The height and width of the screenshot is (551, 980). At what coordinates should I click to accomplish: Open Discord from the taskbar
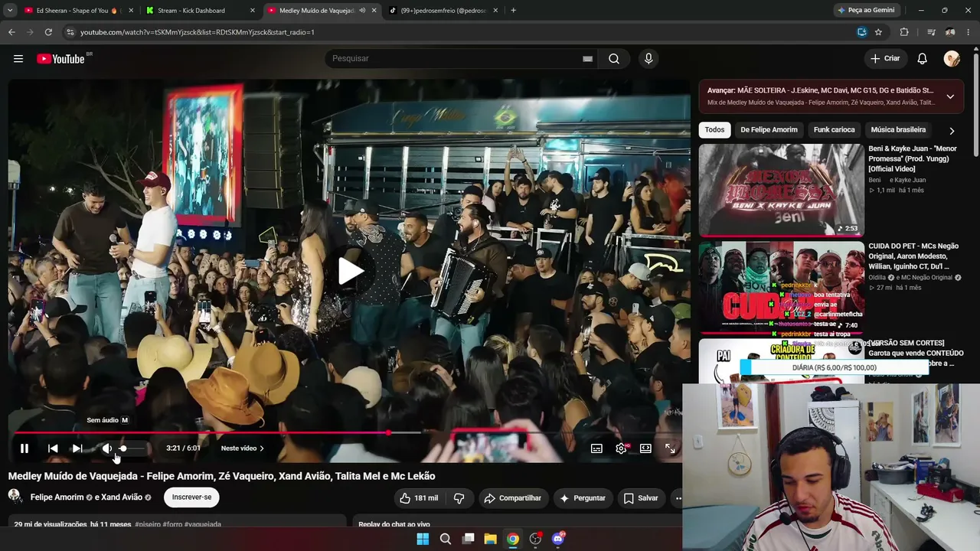point(558,539)
